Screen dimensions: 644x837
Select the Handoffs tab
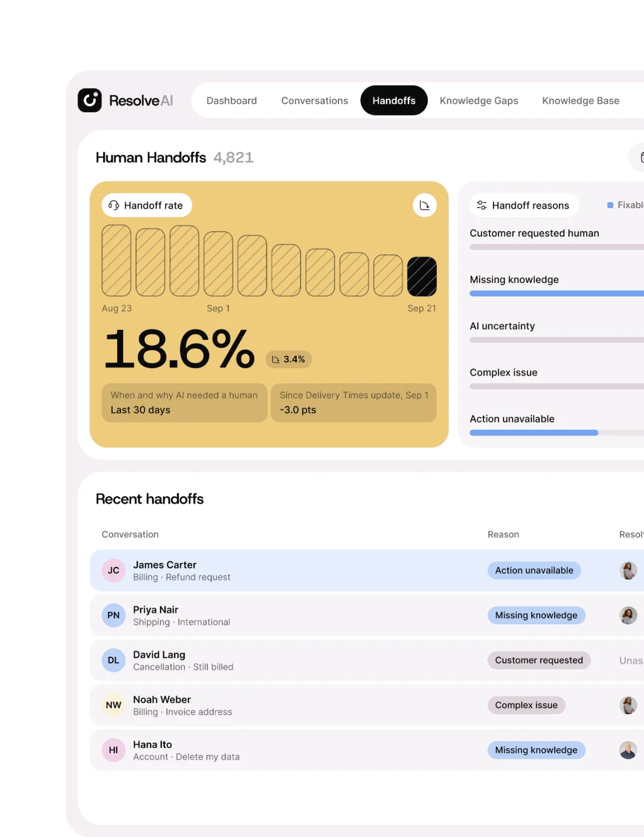click(394, 100)
